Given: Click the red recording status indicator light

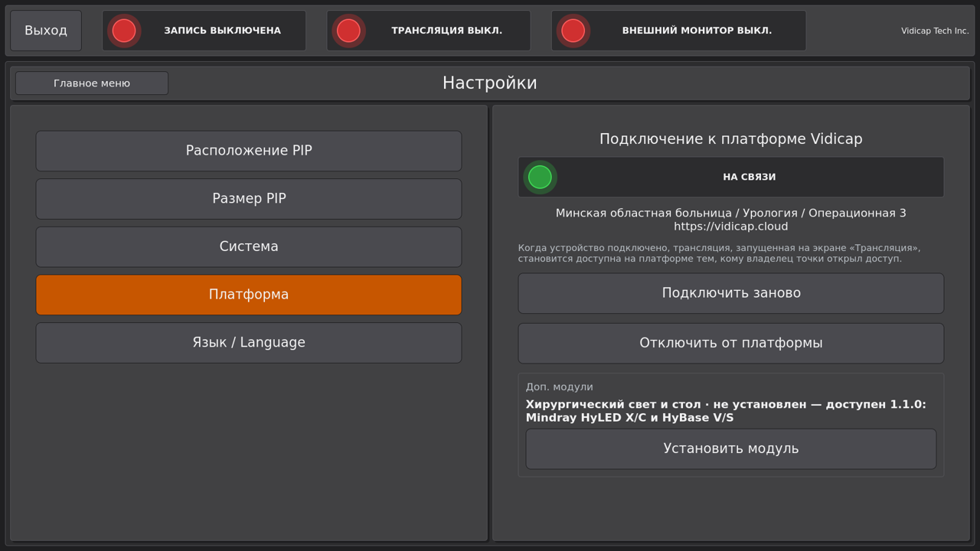Looking at the screenshot, I should coord(124,31).
